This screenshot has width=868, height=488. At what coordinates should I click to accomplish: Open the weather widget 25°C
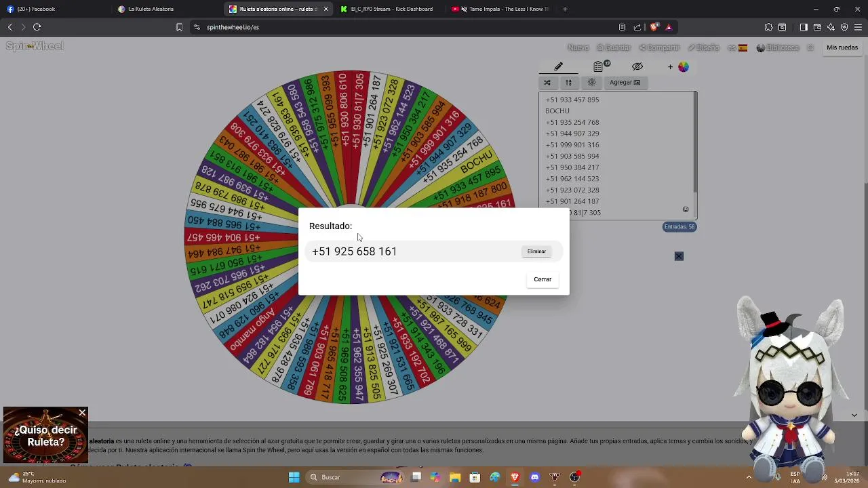(38, 477)
